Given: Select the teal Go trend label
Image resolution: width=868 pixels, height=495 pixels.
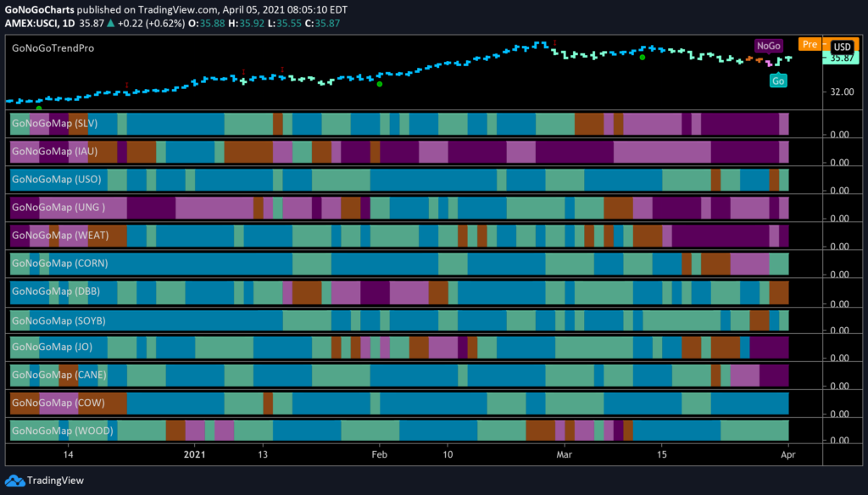Looking at the screenshot, I should (778, 81).
